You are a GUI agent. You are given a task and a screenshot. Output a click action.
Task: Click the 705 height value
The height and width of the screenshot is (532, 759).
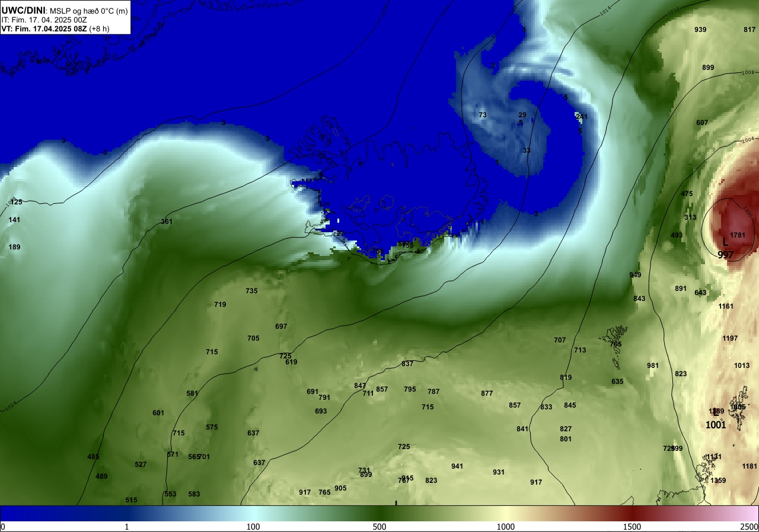pyautogui.click(x=253, y=338)
